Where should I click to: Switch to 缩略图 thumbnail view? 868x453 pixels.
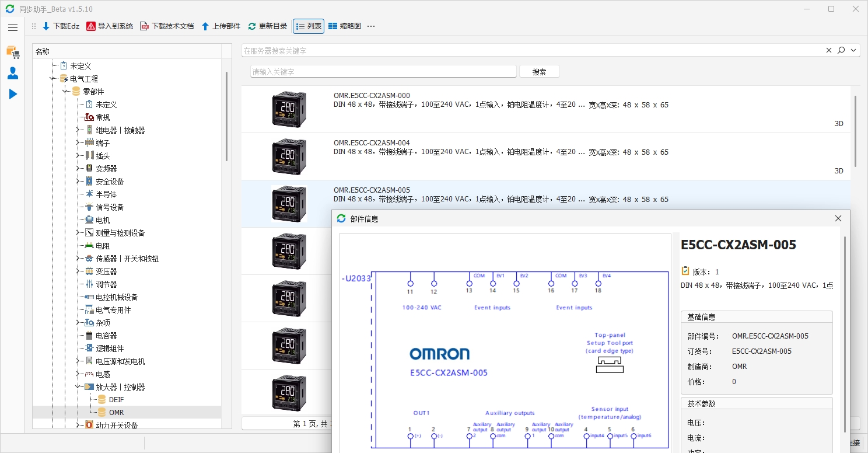click(344, 26)
